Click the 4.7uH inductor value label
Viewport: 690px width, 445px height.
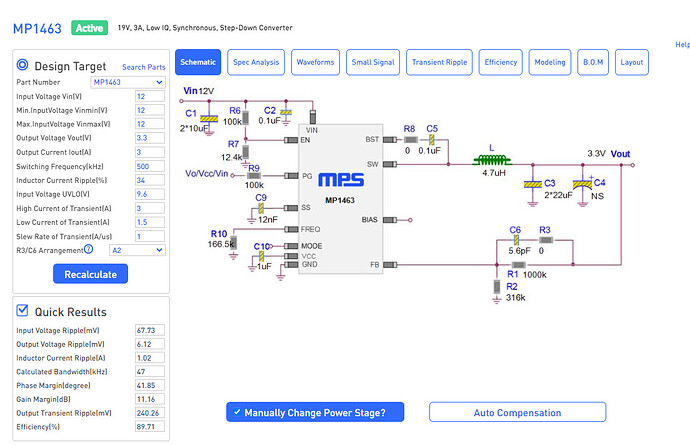pyautogui.click(x=494, y=173)
